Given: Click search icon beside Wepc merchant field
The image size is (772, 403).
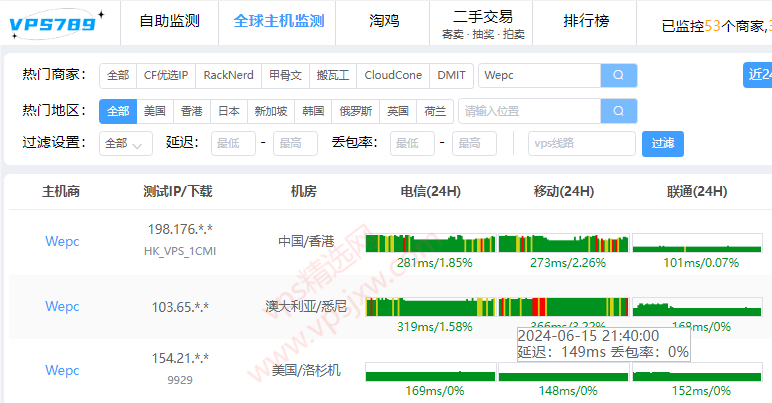Looking at the screenshot, I should (x=618, y=75).
